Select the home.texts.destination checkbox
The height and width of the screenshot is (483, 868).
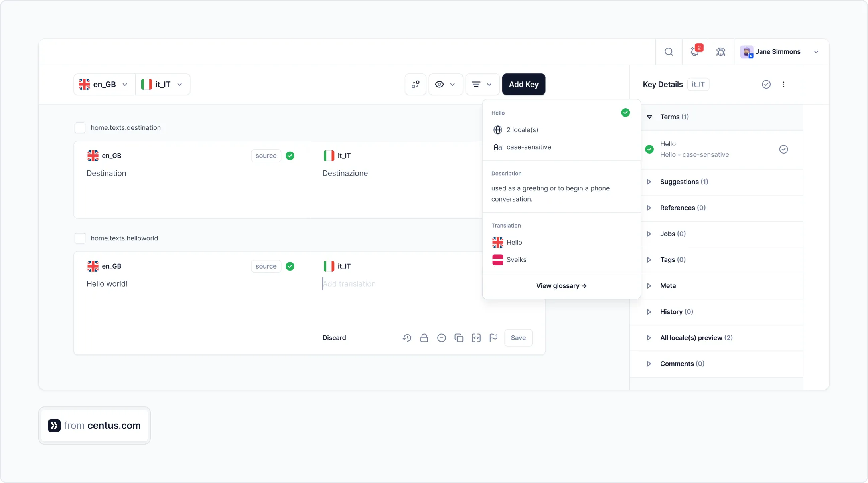pos(80,128)
